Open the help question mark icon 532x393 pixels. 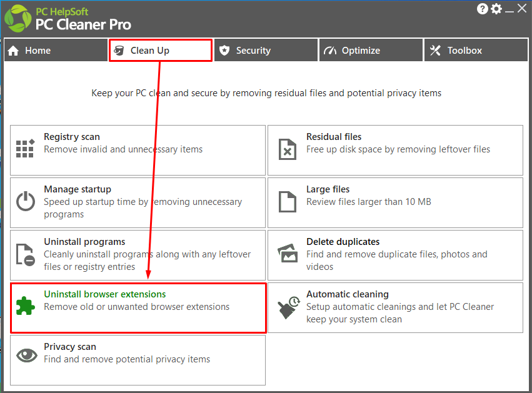[x=482, y=9]
